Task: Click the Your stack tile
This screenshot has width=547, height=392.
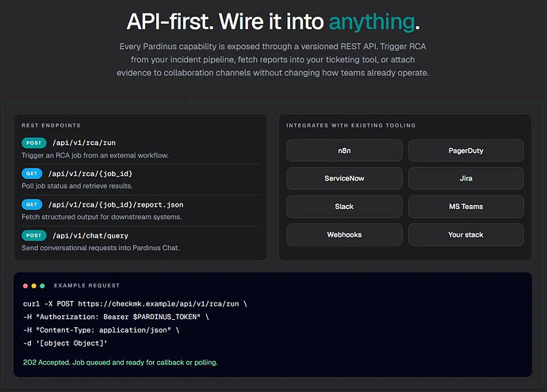Action: click(465, 235)
